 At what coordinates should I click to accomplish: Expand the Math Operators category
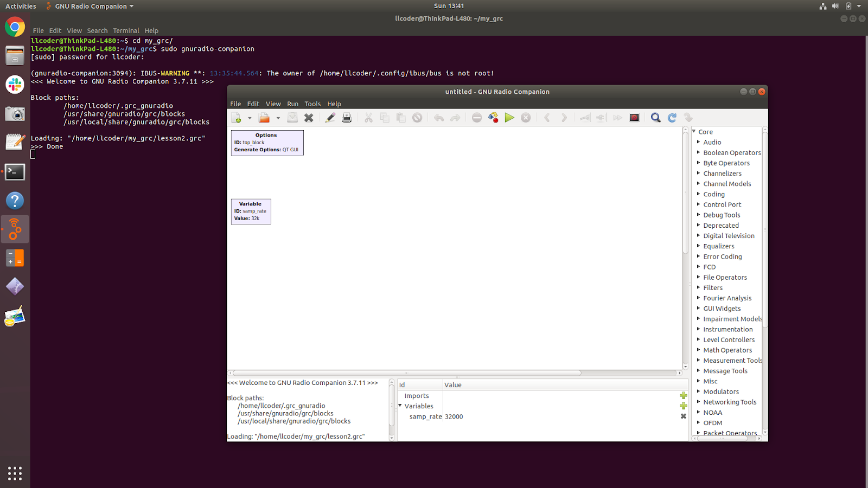click(x=699, y=350)
